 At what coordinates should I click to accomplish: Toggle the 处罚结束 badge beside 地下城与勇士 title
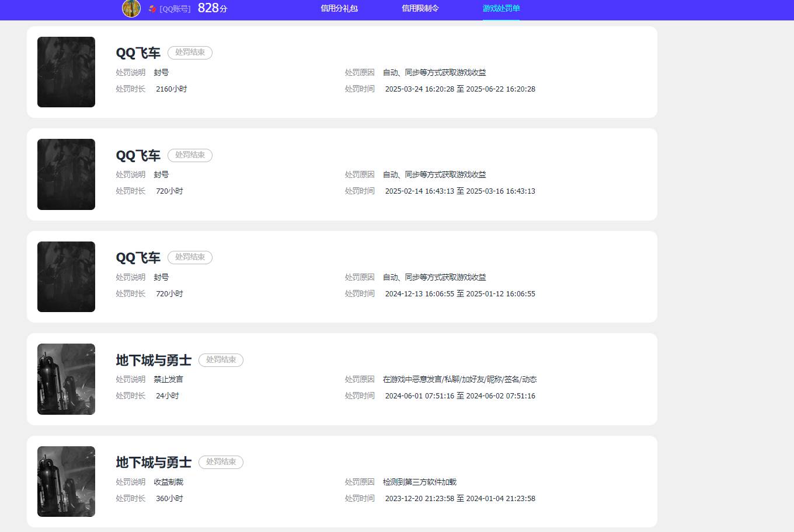221,360
